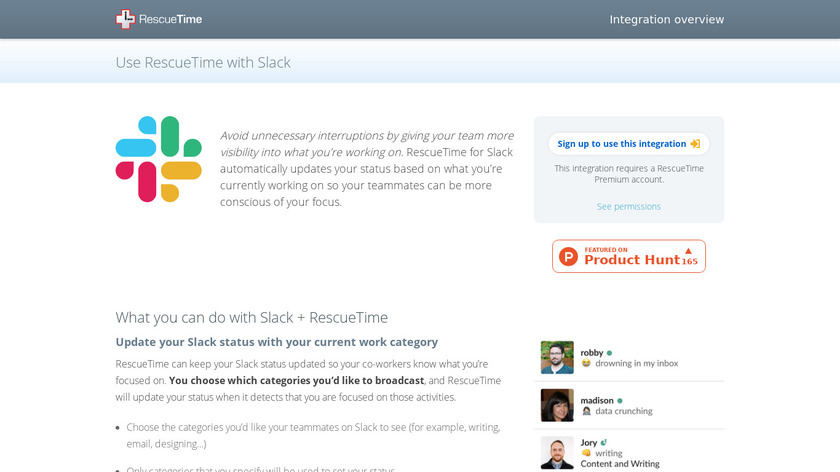Click the emoji beside drowning in my inbox

tap(586, 364)
